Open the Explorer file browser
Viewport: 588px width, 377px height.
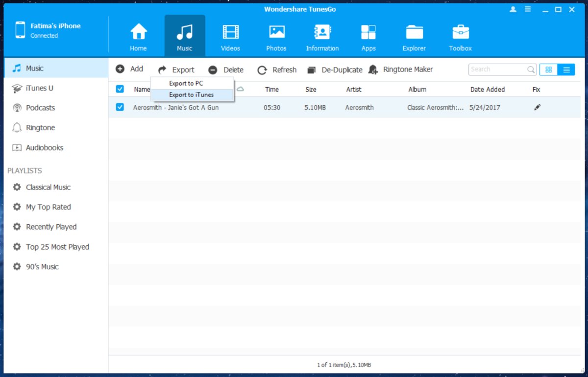pos(415,37)
